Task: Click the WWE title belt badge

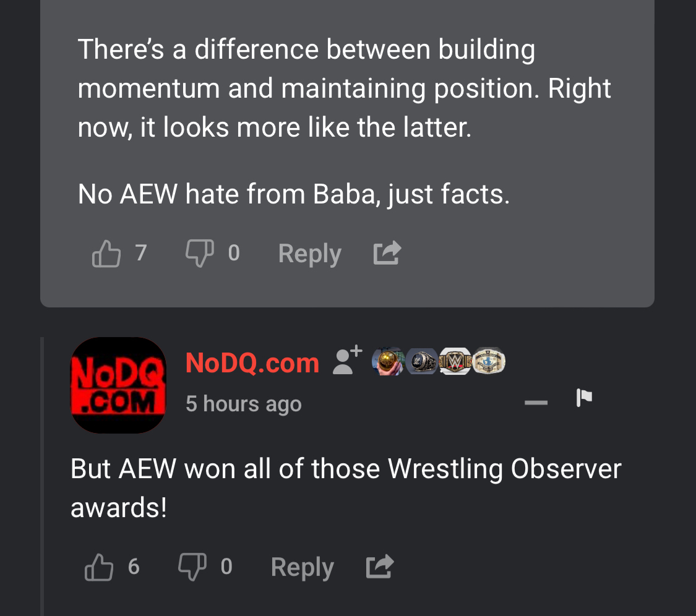Action: point(455,361)
